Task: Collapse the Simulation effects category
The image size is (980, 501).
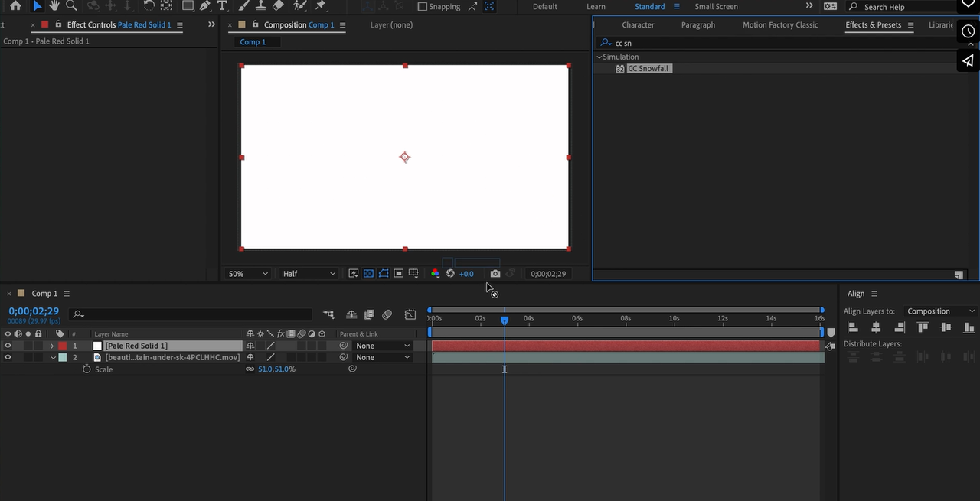Action: [599, 57]
